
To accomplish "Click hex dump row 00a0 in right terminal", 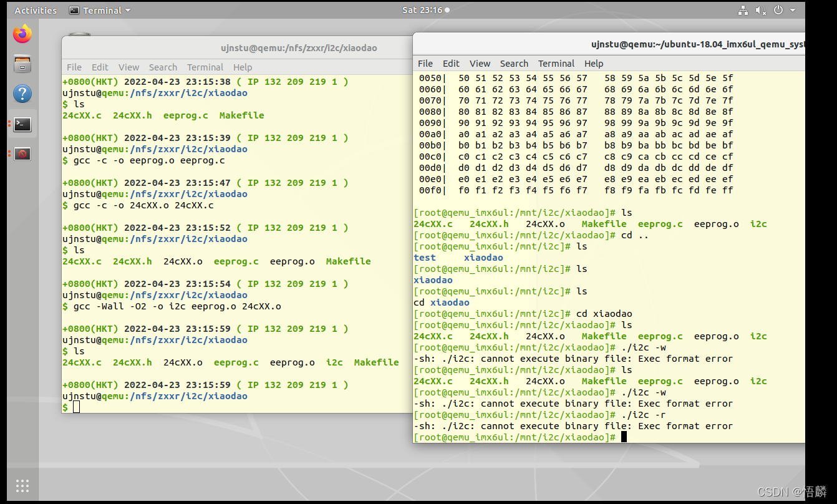I will (576, 134).
